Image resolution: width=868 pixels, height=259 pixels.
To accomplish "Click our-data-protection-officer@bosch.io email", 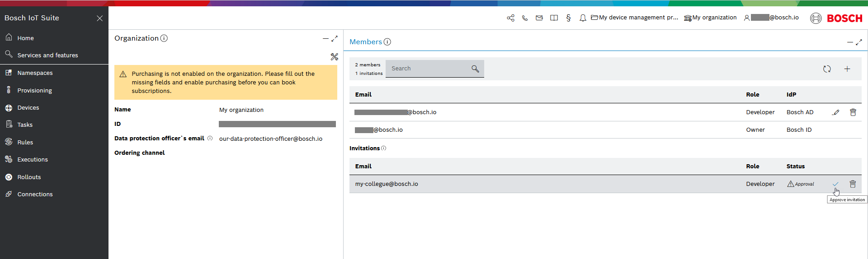I will click(x=271, y=139).
